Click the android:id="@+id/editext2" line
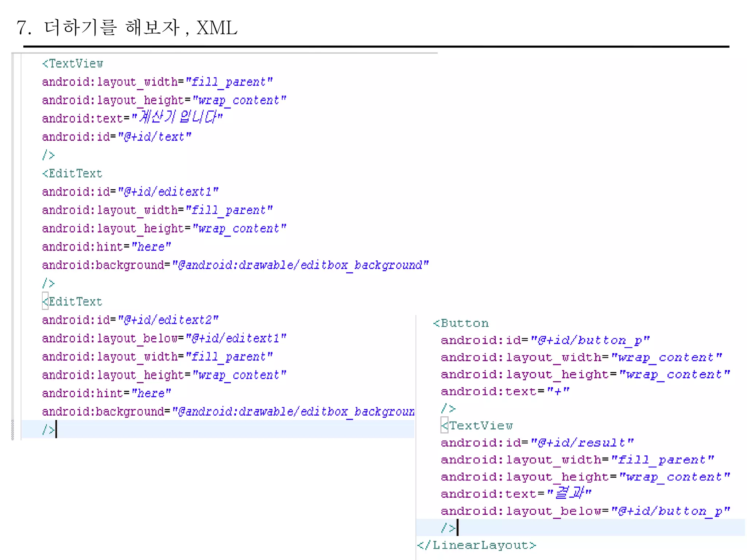 pos(130,320)
